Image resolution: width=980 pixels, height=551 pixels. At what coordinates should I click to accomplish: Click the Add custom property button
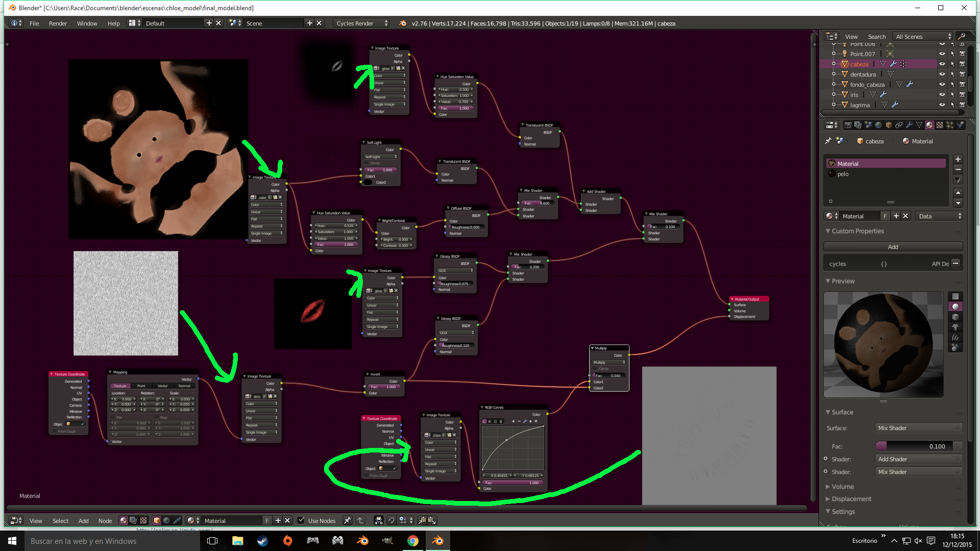893,247
